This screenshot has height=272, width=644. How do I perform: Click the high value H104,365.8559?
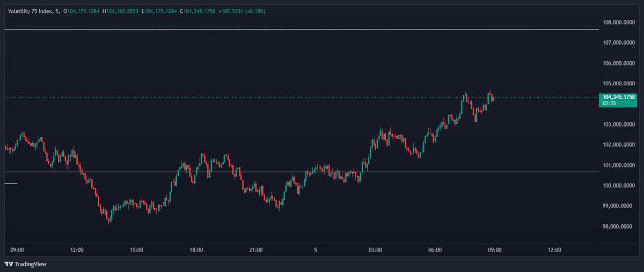tap(121, 11)
